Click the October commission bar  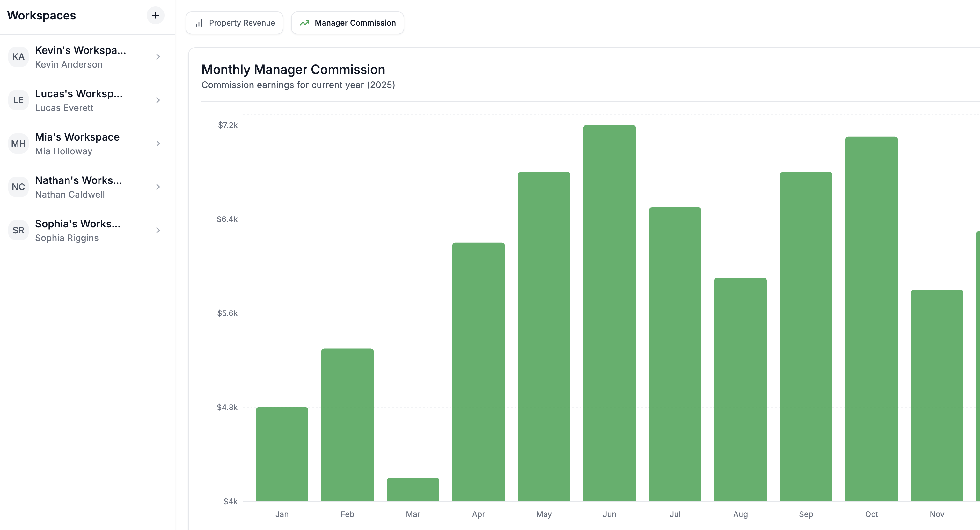872,319
